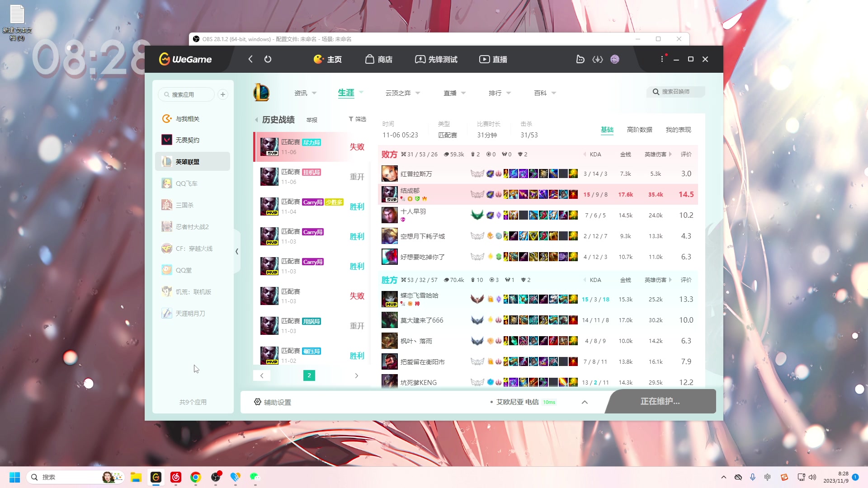Select 饥荒：联机版 in sidebar
The image size is (868, 488).
click(193, 292)
